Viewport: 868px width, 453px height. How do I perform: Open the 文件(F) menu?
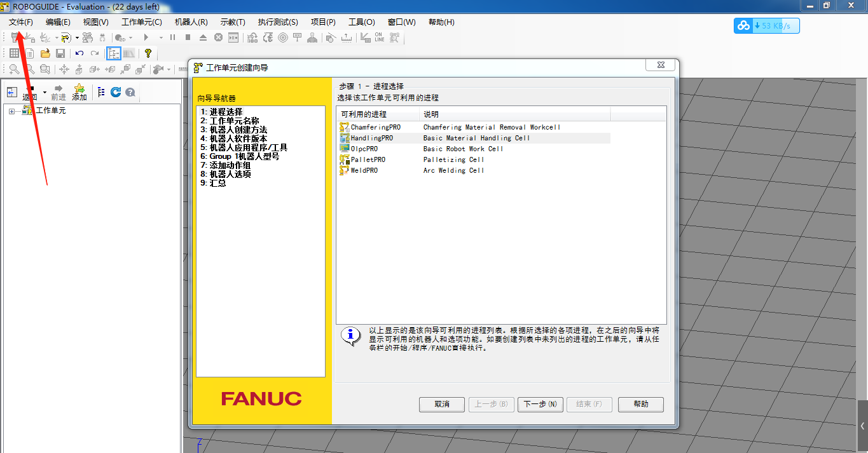(21, 22)
